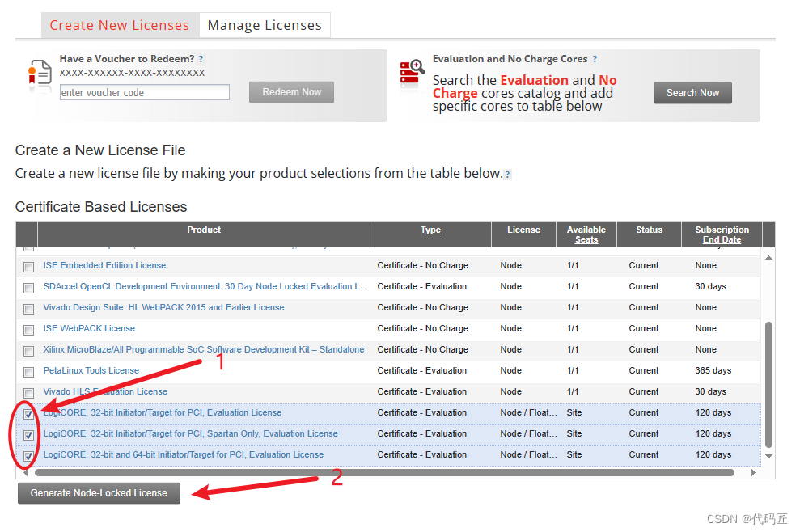Select '365 days' cell in PetaLinux row
The image size is (800, 532).
[x=713, y=370]
